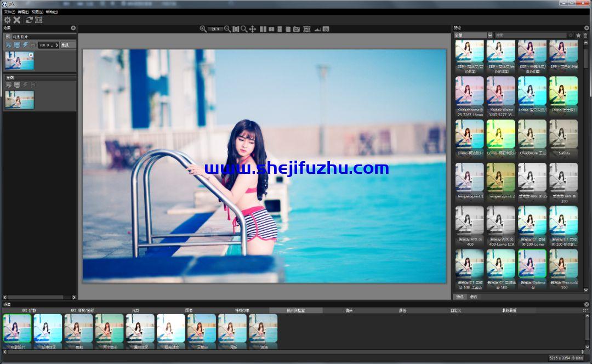Switch to the right tab under the presets panel
Viewport: 592px width, 364px height.
(x=474, y=297)
